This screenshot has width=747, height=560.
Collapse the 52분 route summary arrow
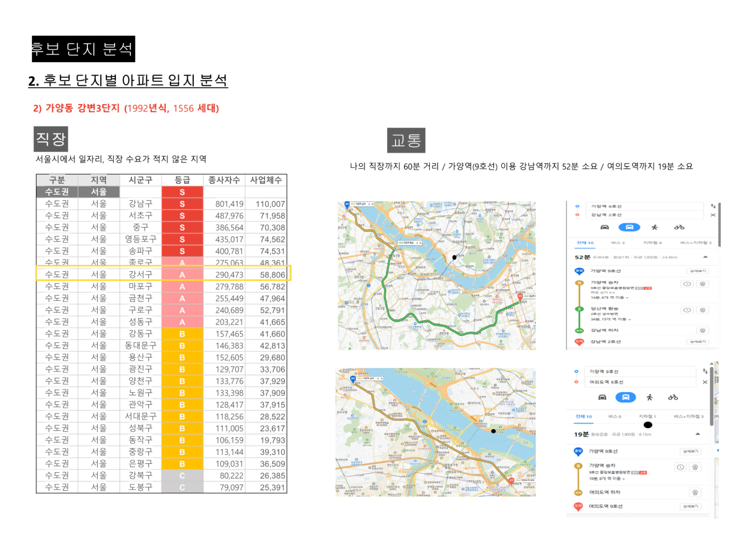705,257
